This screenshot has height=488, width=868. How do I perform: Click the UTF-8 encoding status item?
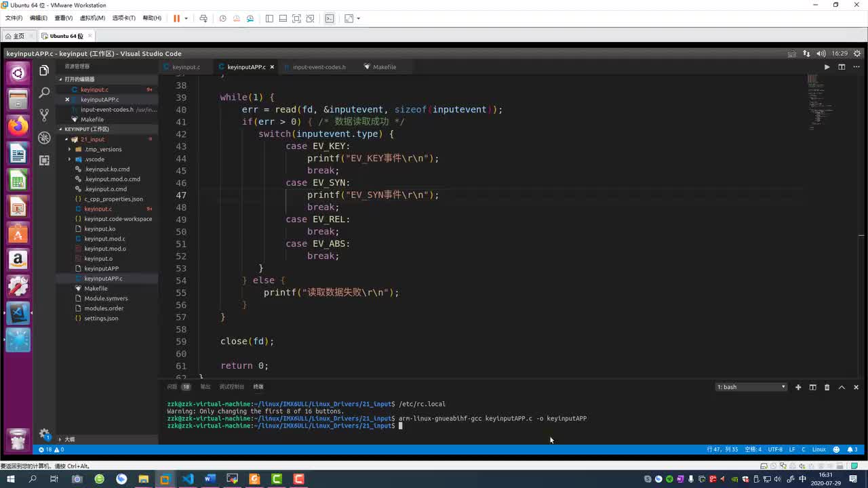coord(775,449)
